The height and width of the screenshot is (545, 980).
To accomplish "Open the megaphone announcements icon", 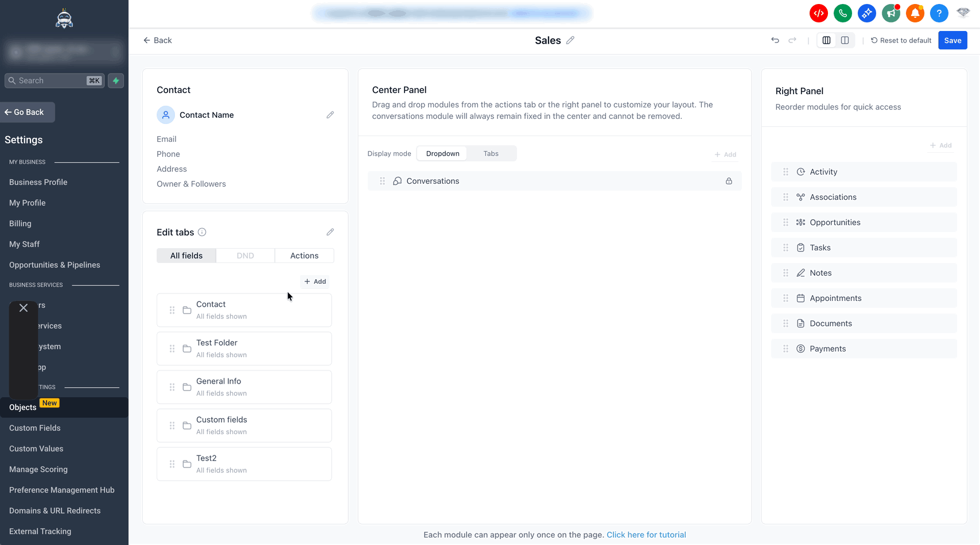I will pos(890,13).
